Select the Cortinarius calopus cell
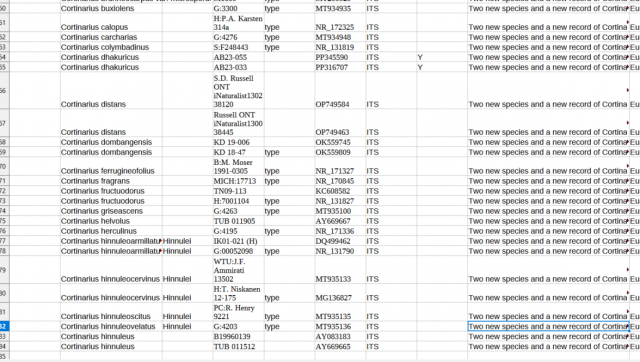The width and height of the screenshot is (640, 362). click(111, 22)
